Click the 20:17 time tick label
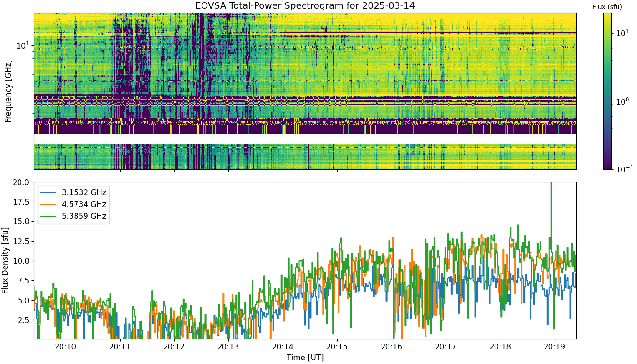The width and height of the screenshot is (637, 364). [446, 347]
